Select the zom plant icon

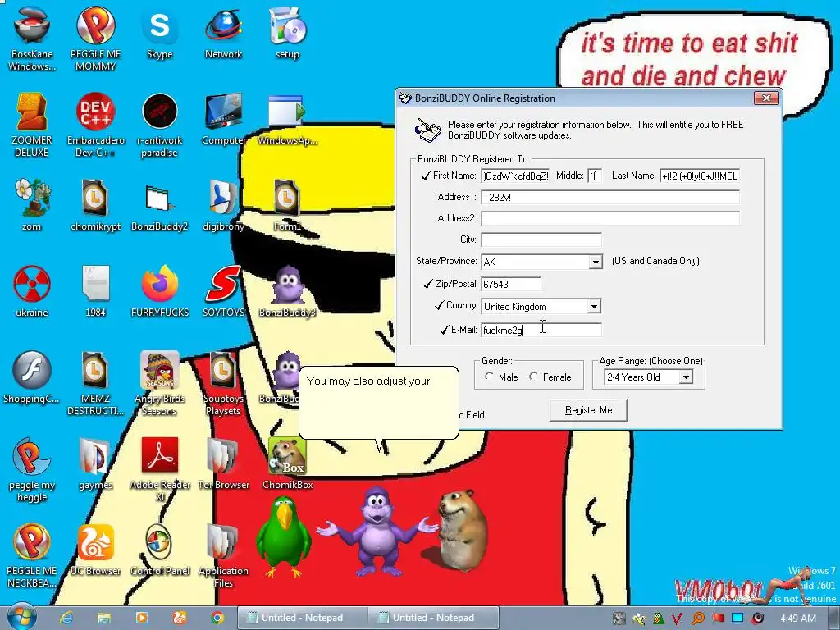click(32, 204)
